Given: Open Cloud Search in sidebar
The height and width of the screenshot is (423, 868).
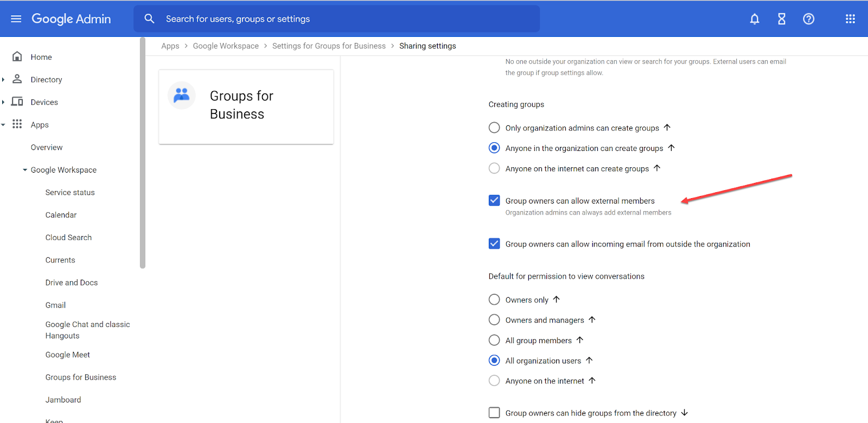Looking at the screenshot, I should (x=68, y=237).
